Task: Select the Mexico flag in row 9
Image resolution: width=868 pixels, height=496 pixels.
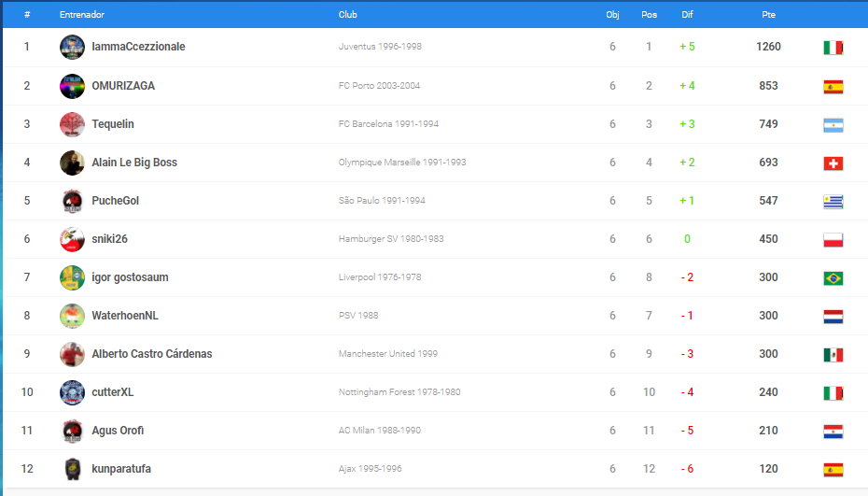Action: (833, 355)
